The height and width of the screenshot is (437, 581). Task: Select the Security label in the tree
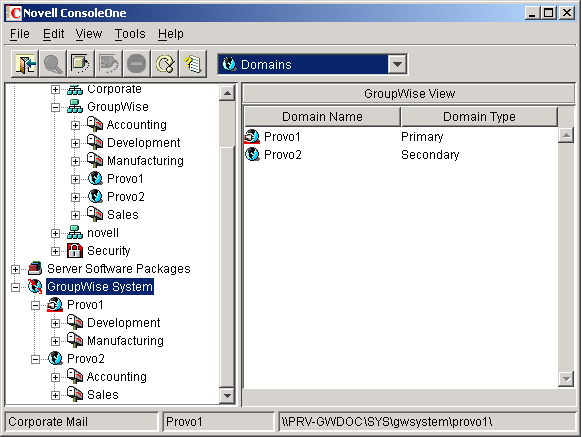(x=109, y=251)
